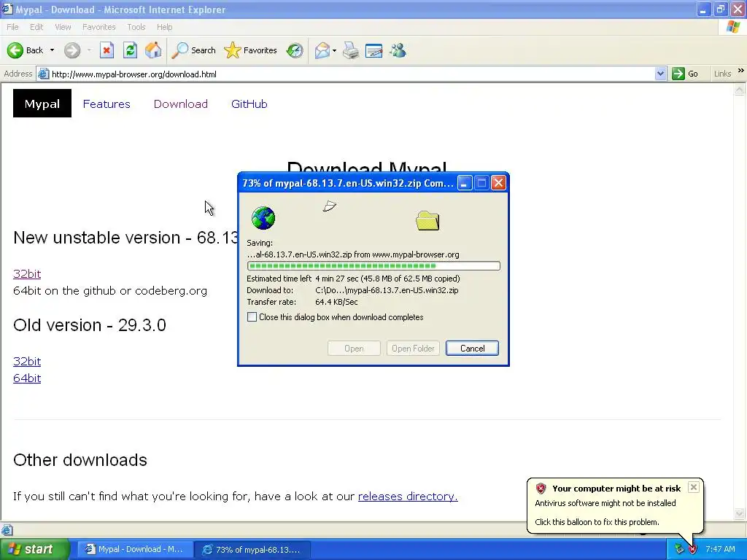This screenshot has height=560, width=747.
Task: Click the network connection tray icon
Action: [x=679, y=549]
